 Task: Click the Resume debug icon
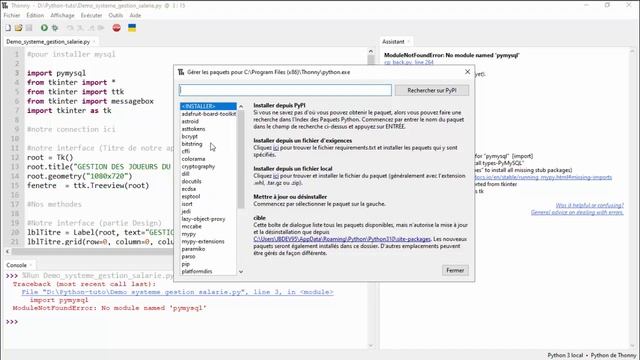pos(101,28)
